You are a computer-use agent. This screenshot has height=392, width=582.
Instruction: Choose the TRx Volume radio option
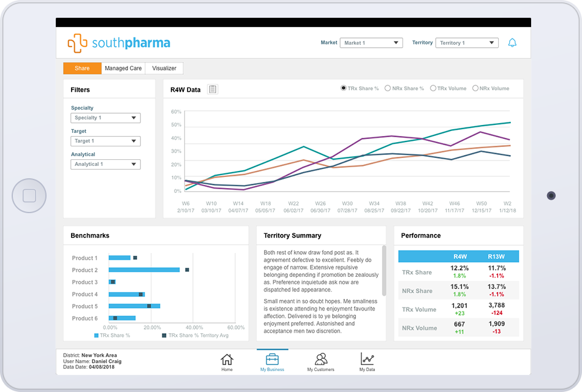pyautogui.click(x=433, y=89)
